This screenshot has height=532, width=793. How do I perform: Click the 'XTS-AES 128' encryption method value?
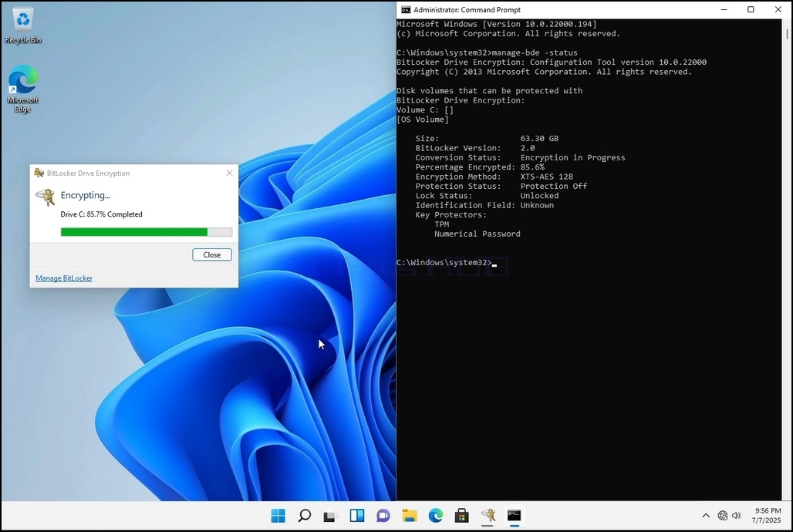click(546, 177)
